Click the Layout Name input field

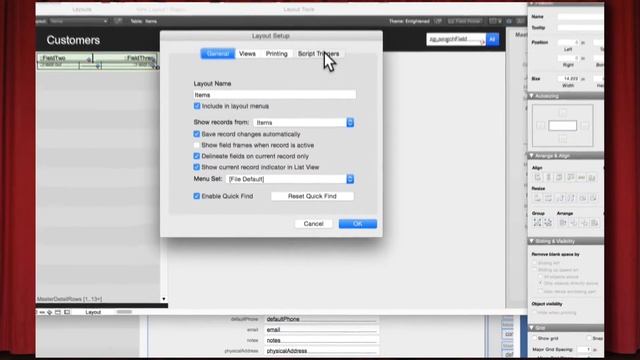click(x=274, y=95)
